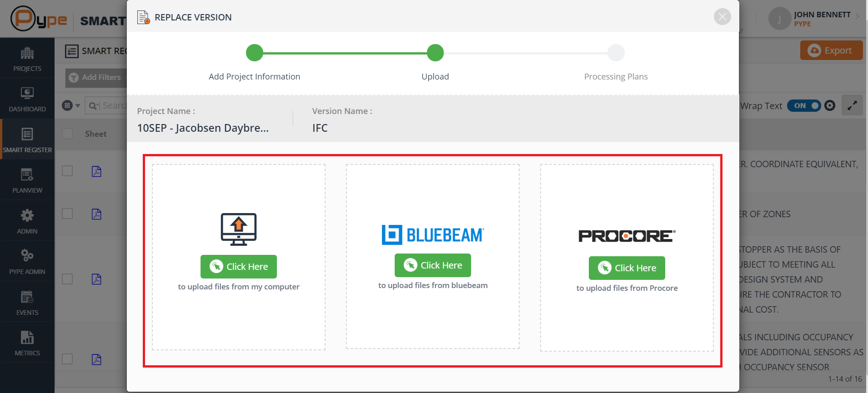Open the Projects section in sidebar

point(27,59)
